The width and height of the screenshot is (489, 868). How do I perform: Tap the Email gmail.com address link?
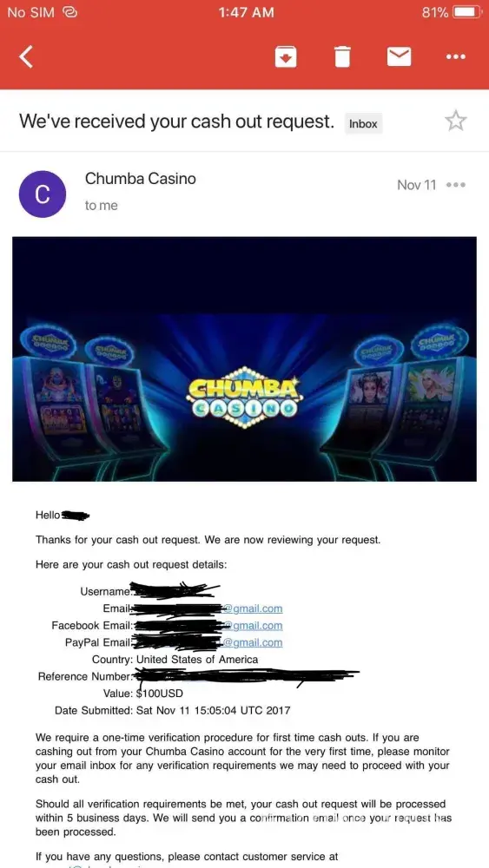(253, 609)
